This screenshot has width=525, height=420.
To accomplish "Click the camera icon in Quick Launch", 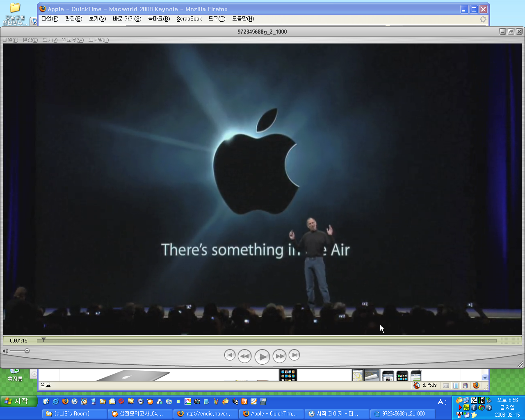I will coord(197,402).
